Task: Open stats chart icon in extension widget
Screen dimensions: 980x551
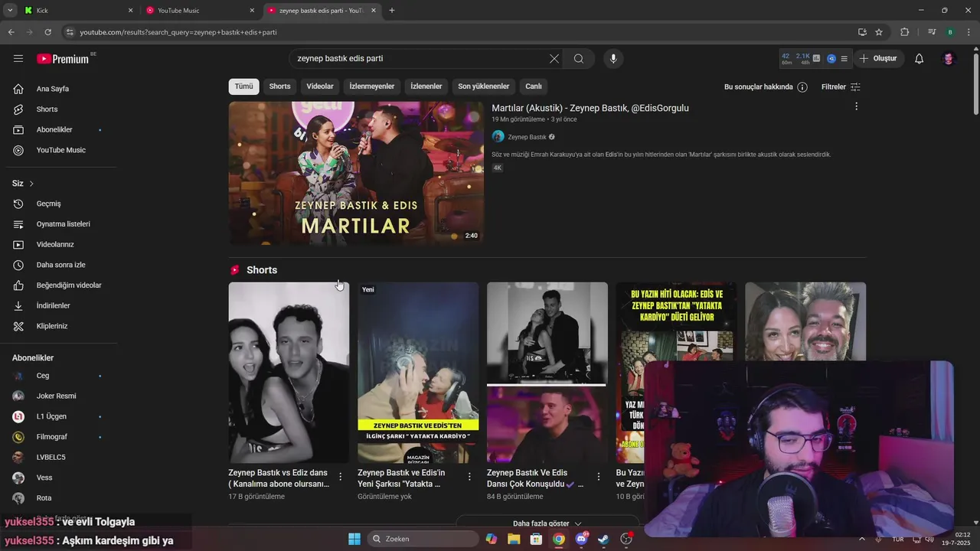Action: pyautogui.click(x=816, y=59)
